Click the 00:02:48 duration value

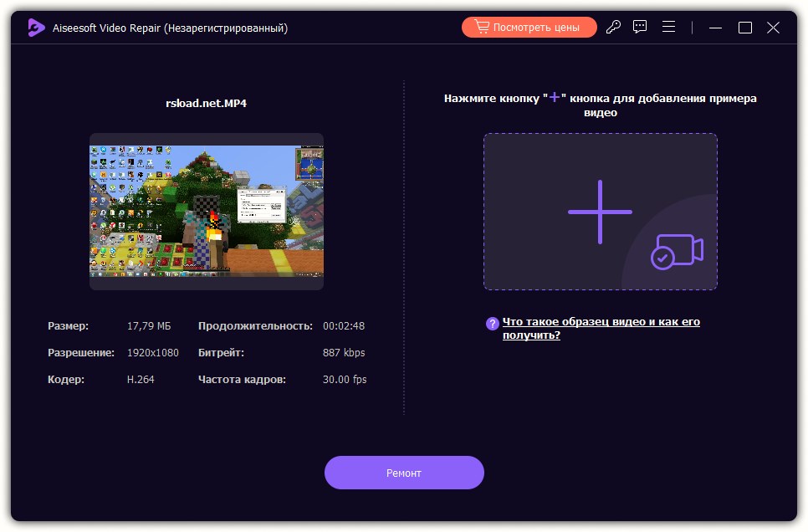[344, 325]
